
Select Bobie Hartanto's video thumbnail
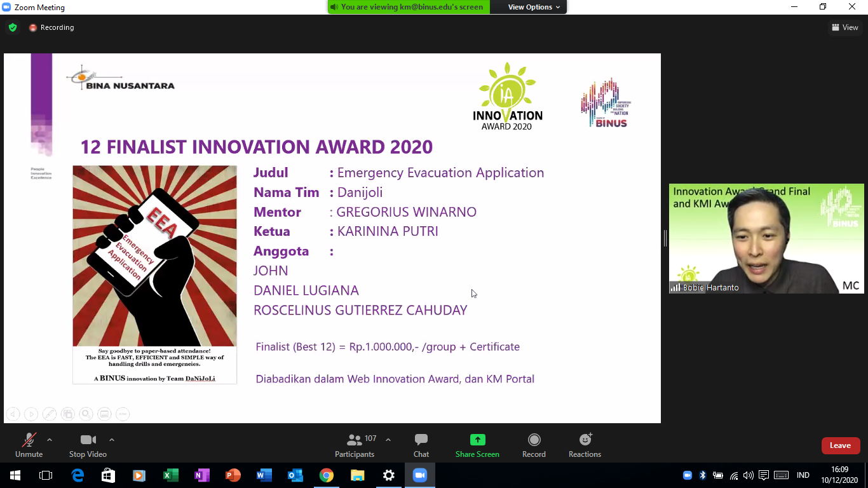[x=766, y=239]
